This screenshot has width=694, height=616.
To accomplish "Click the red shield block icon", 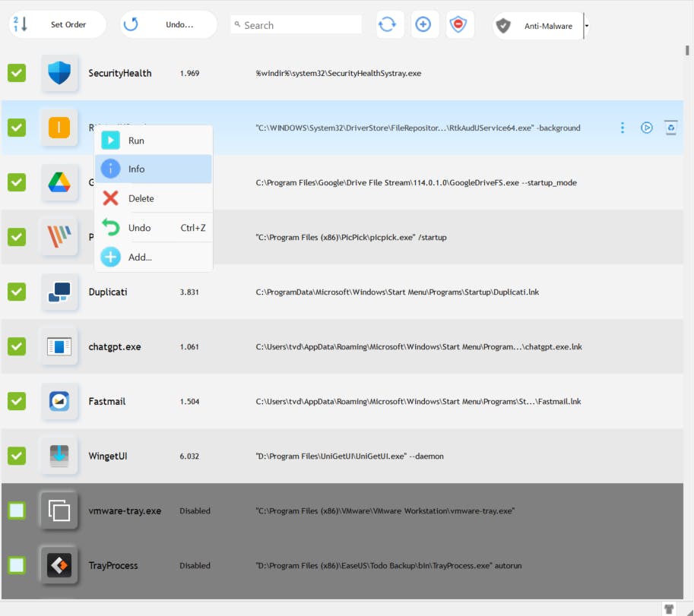I will (x=458, y=24).
